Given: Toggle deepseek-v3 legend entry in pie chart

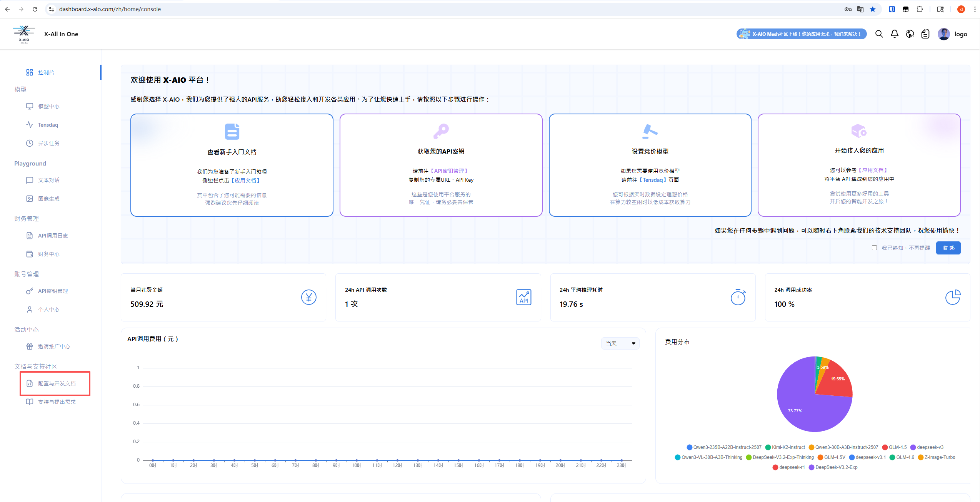Looking at the screenshot, I should [x=927, y=447].
